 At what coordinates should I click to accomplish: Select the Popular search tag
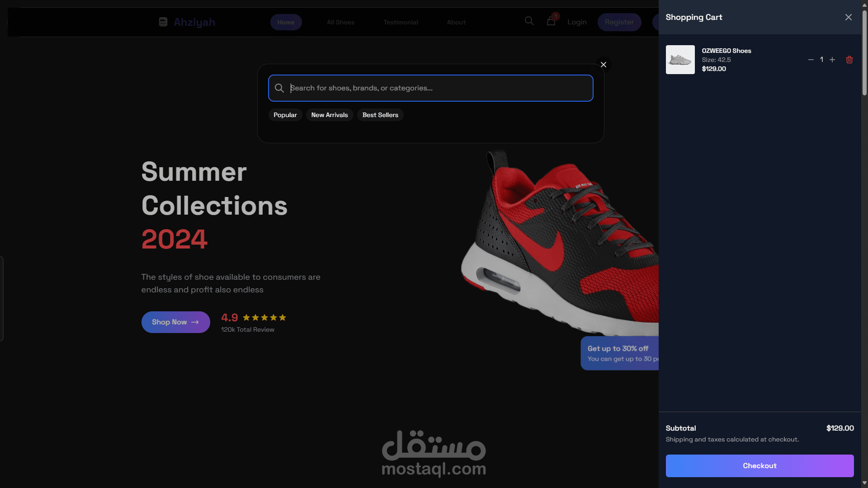click(285, 115)
